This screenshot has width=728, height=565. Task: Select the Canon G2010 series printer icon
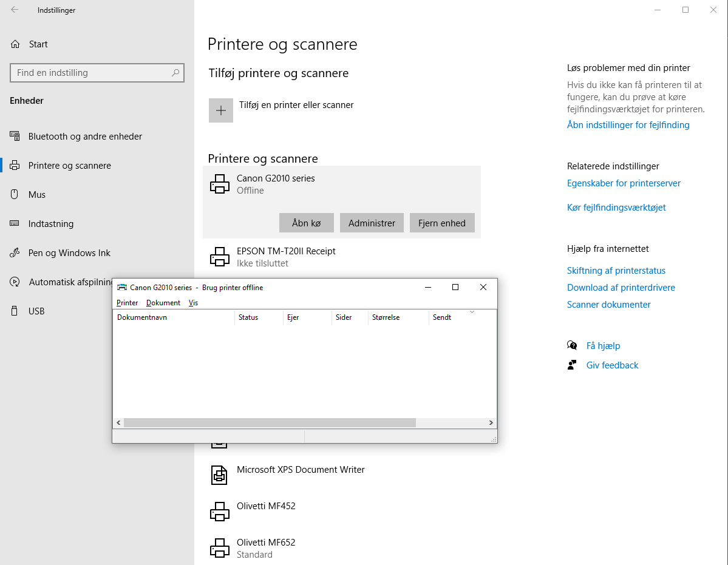click(219, 183)
